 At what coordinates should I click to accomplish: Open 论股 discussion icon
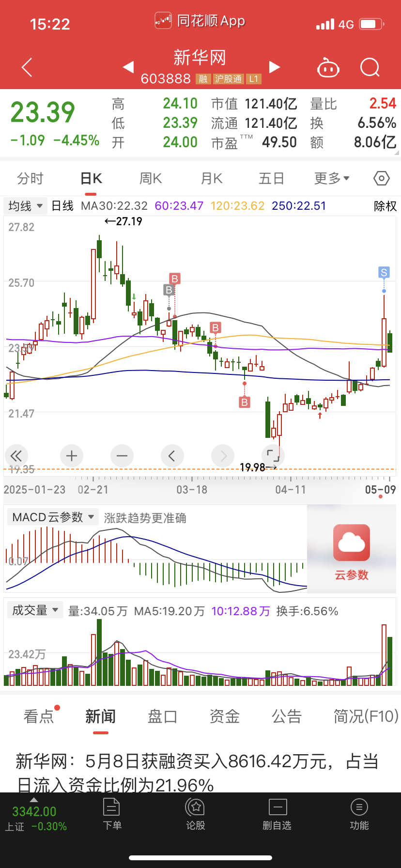(x=195, y=814)
